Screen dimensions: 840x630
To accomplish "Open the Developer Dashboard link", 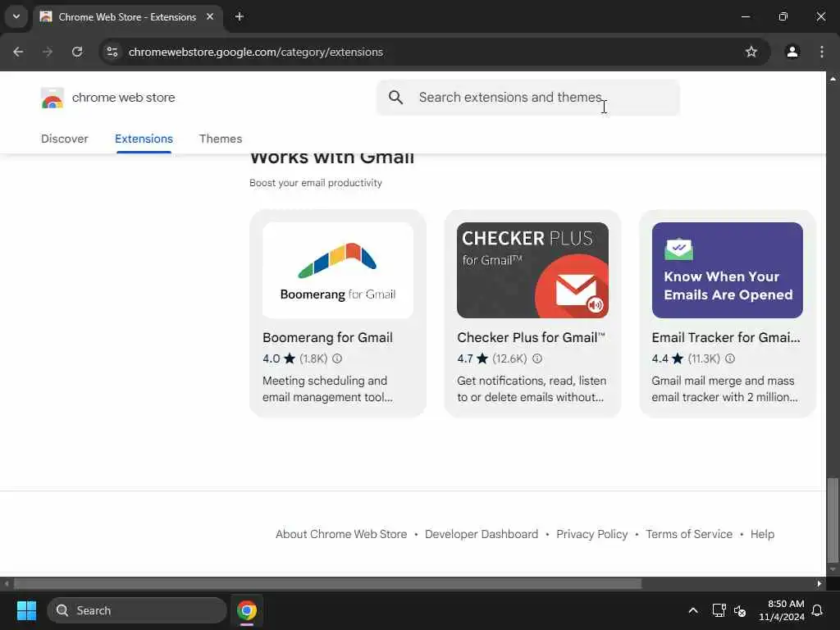I will pos(481,534).
